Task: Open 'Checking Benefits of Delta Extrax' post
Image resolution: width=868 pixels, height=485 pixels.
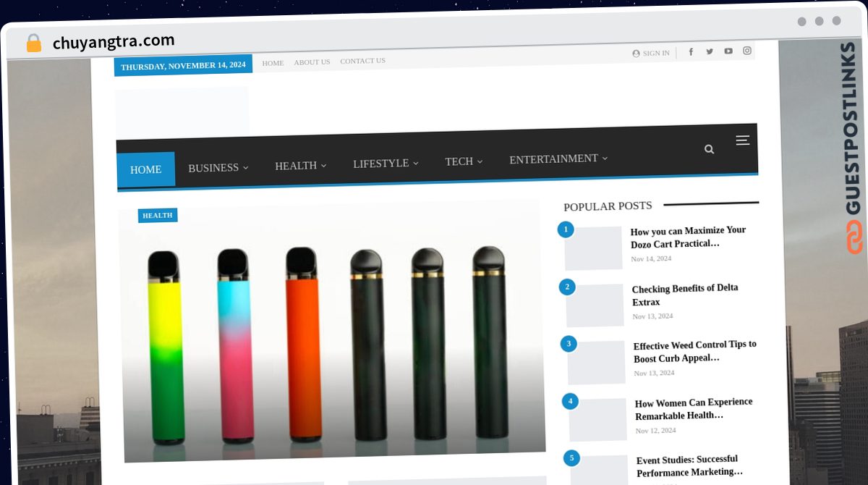Action: 685,295
